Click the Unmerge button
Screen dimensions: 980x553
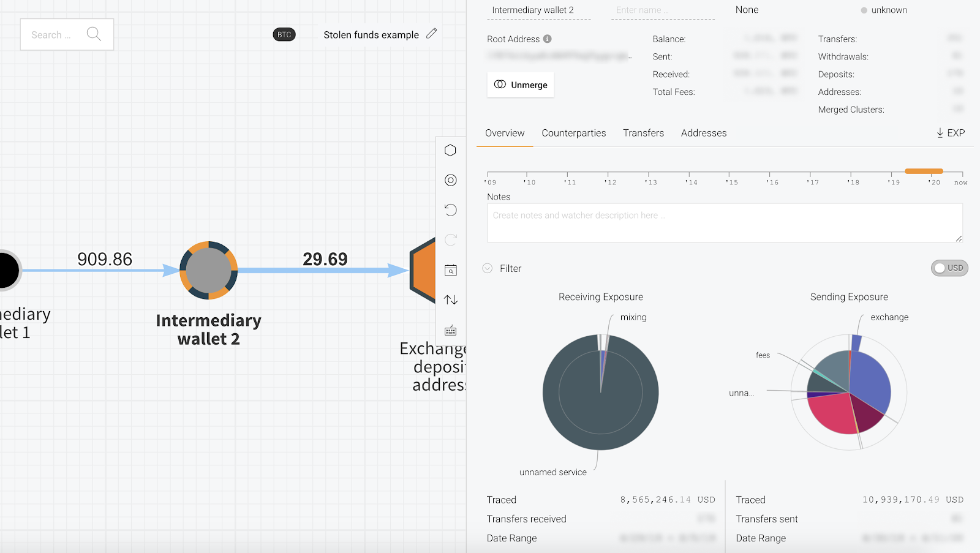(521, 85)
